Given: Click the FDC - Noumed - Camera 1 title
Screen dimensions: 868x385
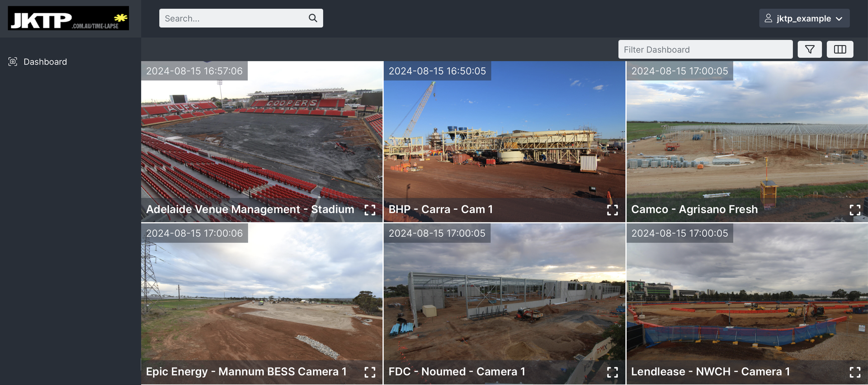Looking at the screenshot, I should tap(457, 371).
